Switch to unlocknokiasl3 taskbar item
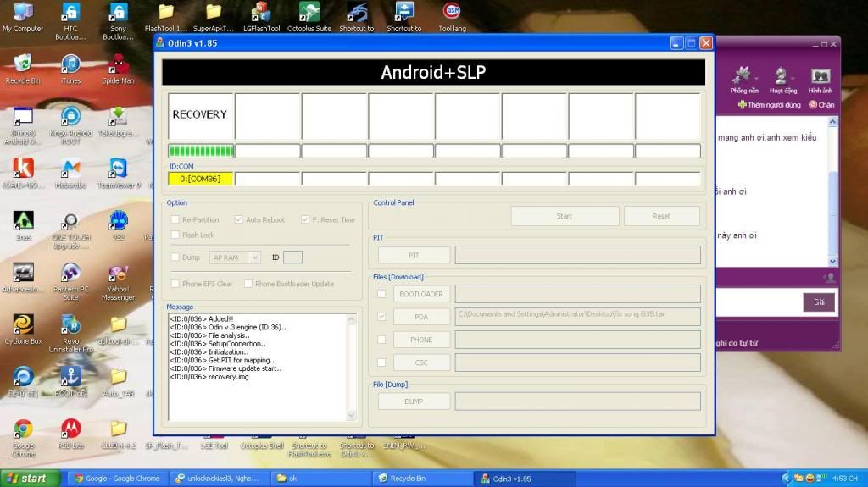 219,479
